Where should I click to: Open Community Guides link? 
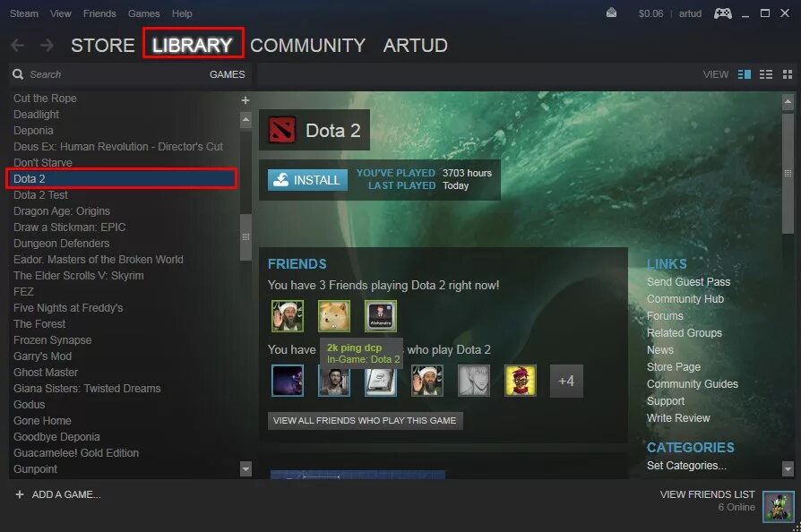tap(693, 384)
